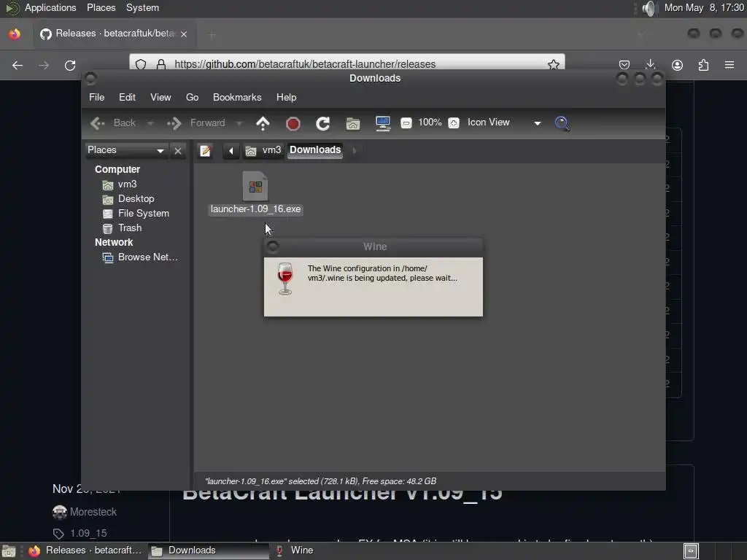
Task: Click the site padlock security icon
Action: pos(161,64)
